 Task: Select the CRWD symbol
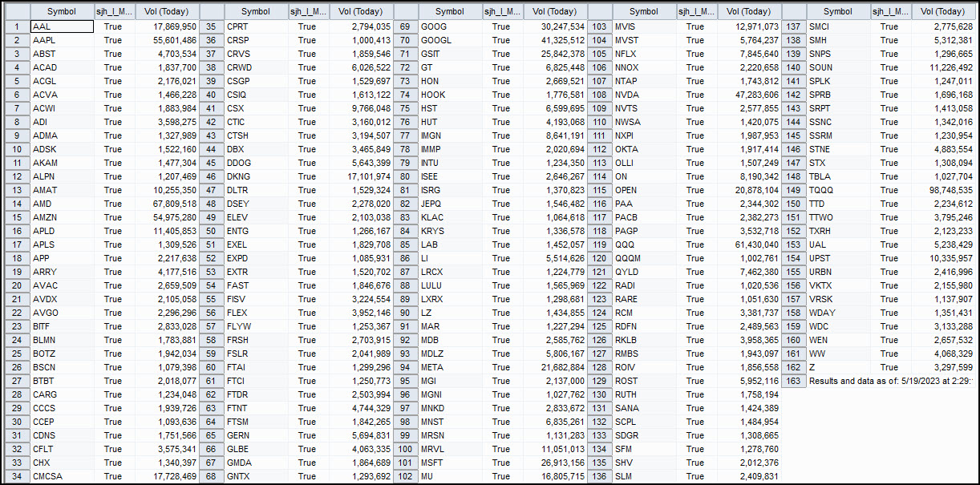[x=256, y=67]
